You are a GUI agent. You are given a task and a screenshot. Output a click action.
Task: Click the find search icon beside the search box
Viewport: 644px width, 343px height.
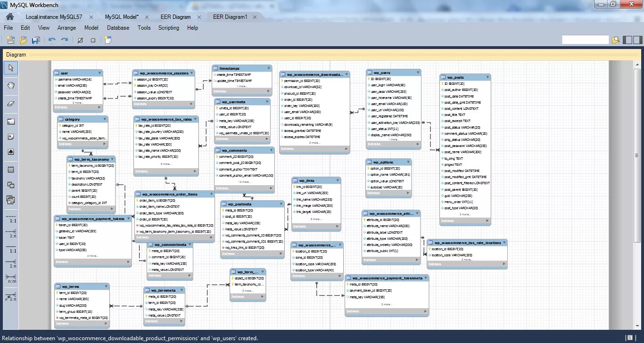point(615,40)
